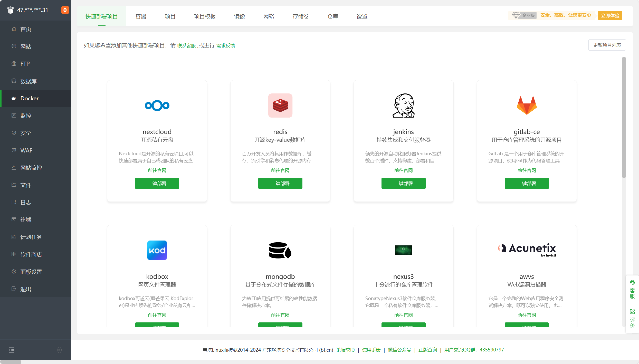The image size is (639, 364).
Task: Click 一键部署 for nextcloud
Action: pos(157,183)
